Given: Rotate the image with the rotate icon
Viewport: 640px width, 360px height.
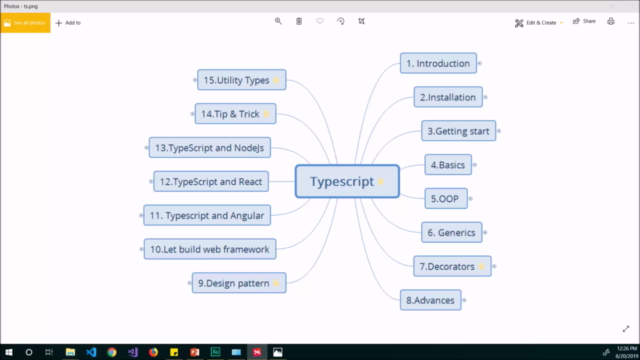Looking at the screenshot, I should pos(341,21).
